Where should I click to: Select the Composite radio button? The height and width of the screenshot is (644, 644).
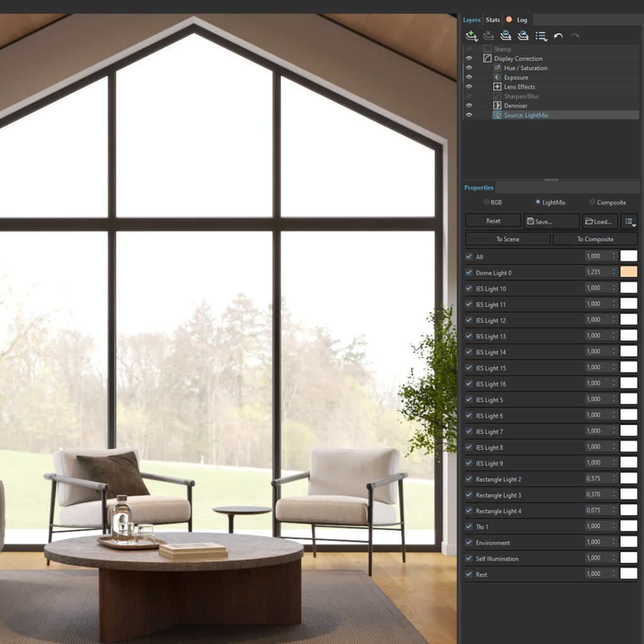[x=592, y=203]
